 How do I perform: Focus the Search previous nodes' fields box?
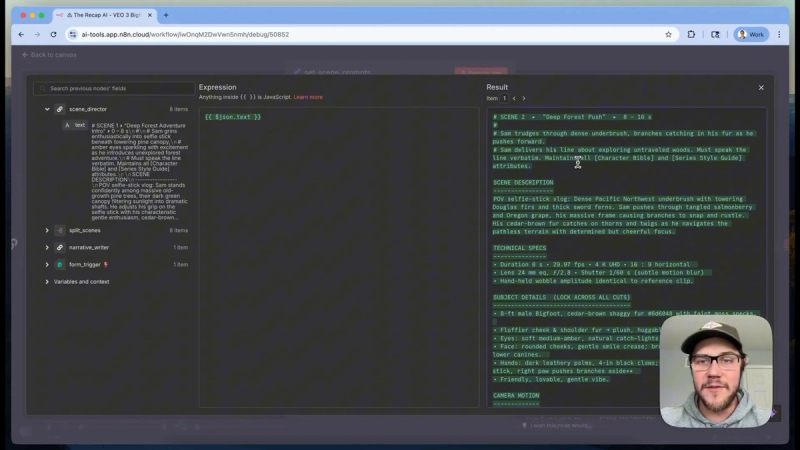[x=114, y=88]
